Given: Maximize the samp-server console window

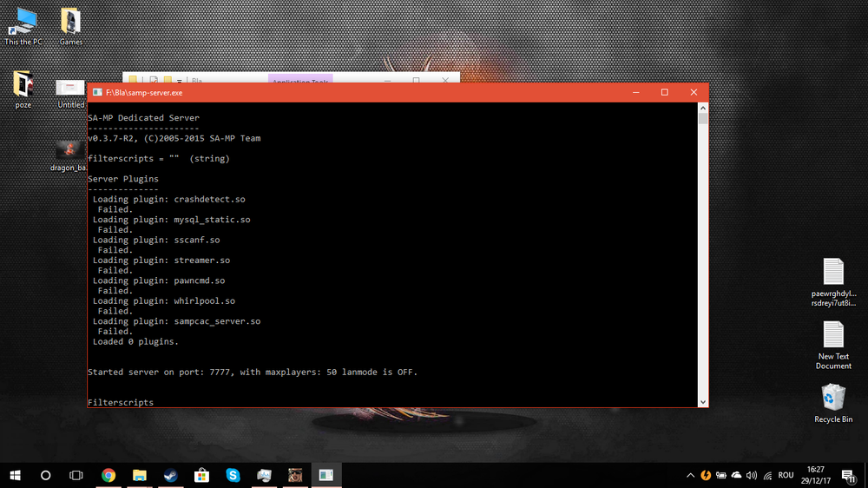Looking at the screenshot, I should [x=665, y=93].
